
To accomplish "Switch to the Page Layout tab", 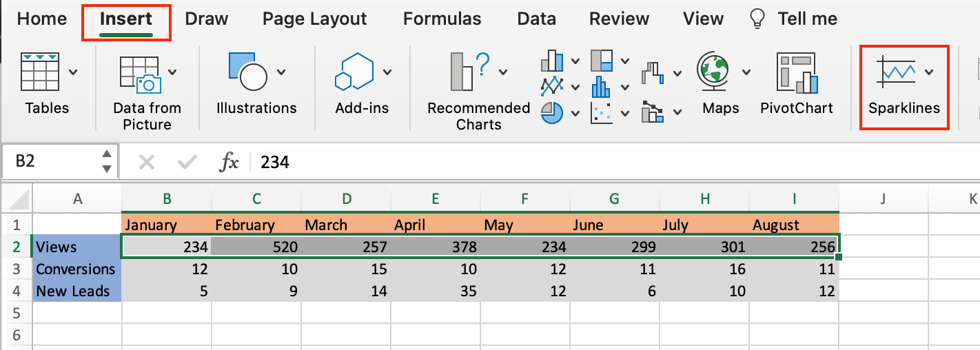I will (315, 19).
